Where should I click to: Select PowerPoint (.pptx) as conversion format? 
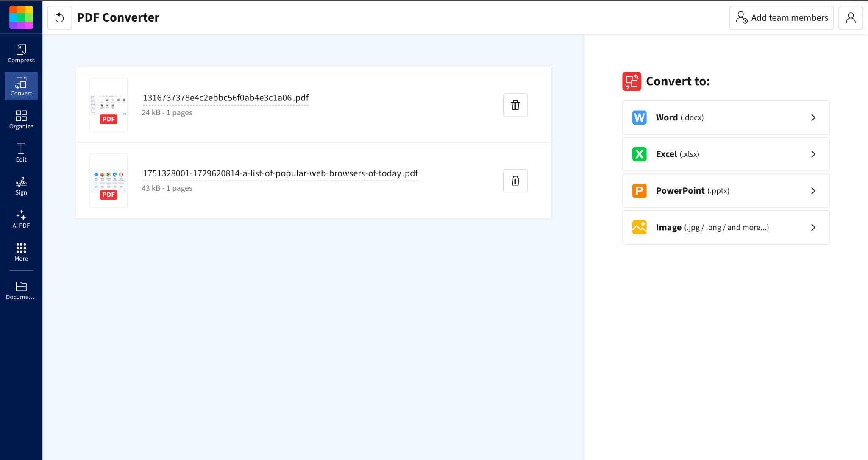coord(725,191)
